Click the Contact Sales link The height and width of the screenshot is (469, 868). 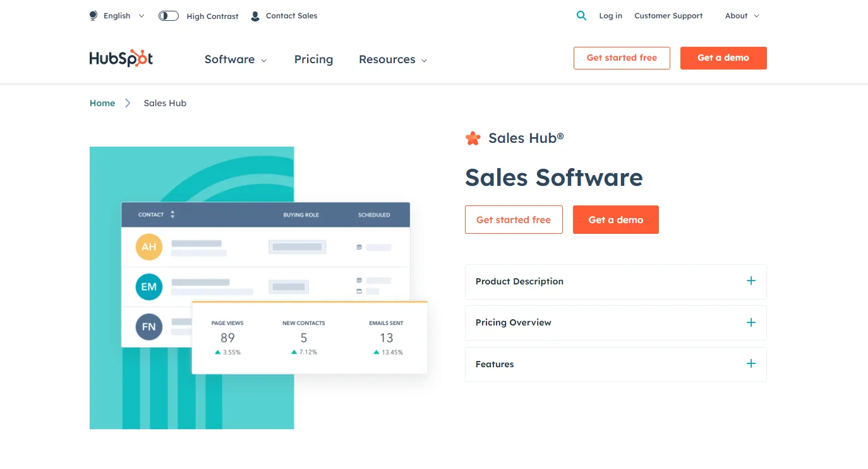(291, 16)
